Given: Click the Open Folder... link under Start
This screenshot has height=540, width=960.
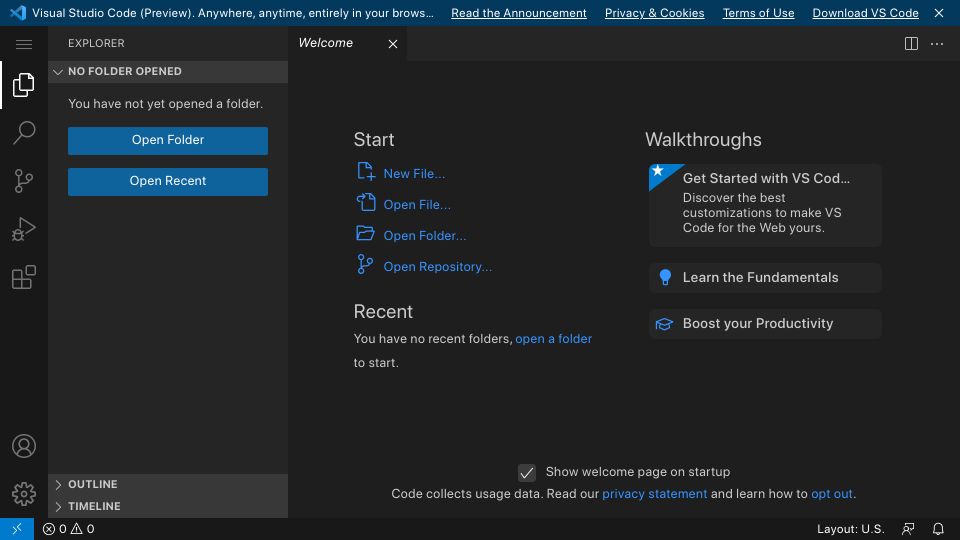Looking at the screenshot, I should 424,236.
